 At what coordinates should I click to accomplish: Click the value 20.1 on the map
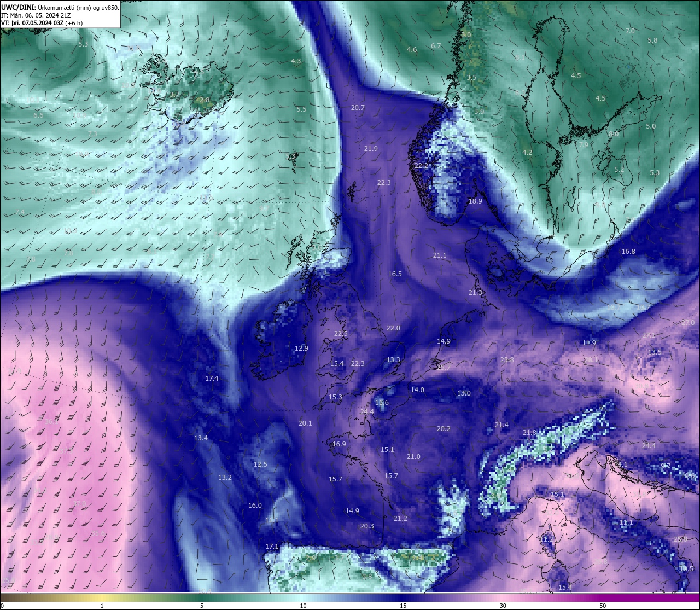click(305, 423)
